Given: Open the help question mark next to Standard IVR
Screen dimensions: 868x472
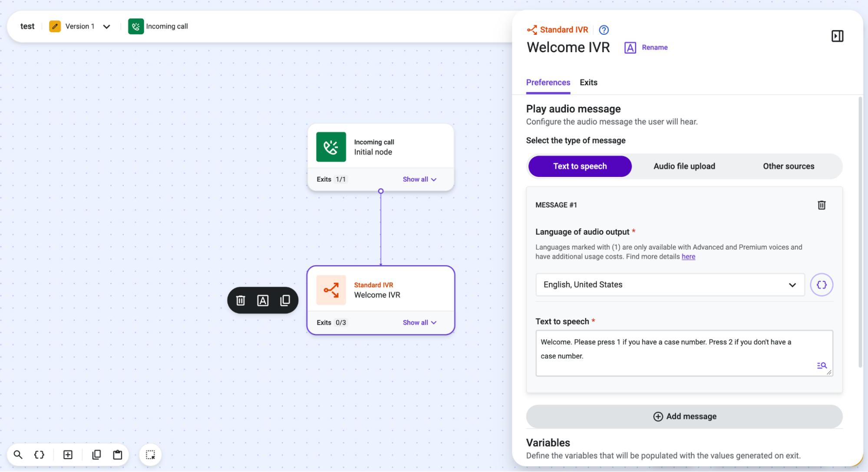Looking at the screenshot, I should (x=604, y=30).
